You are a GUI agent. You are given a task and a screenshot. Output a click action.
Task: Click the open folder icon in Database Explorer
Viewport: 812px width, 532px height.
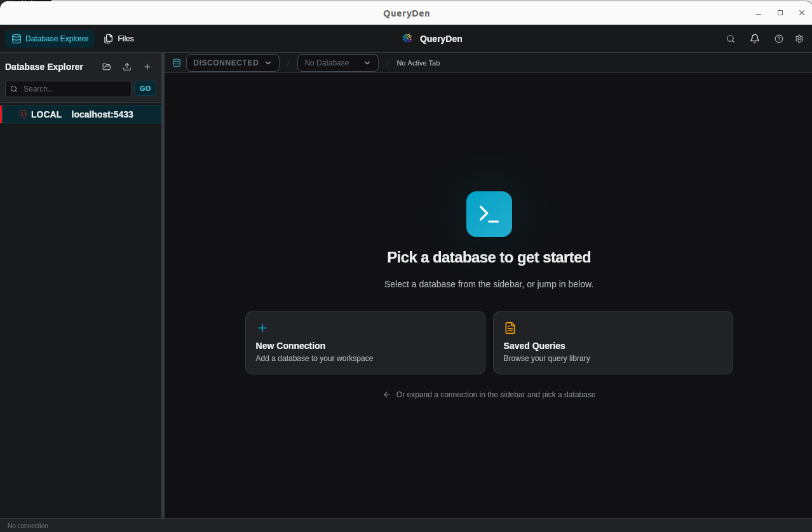pos(107,67)
